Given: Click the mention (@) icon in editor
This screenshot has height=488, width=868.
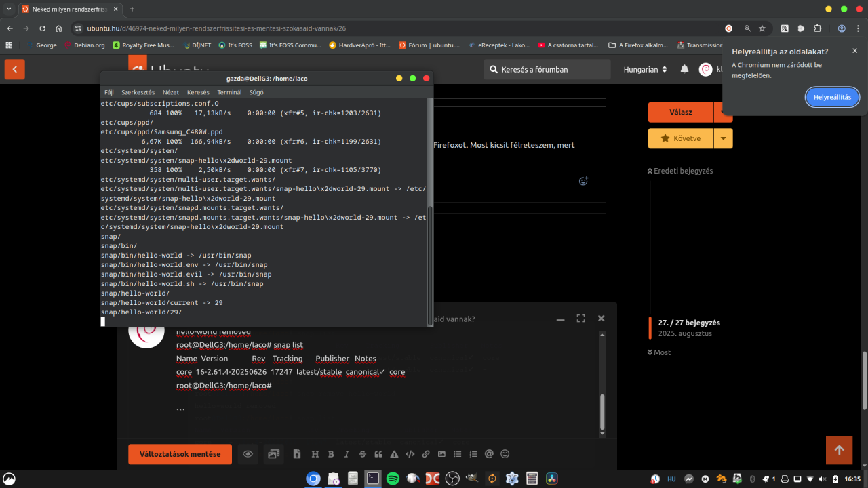Looking at the screenshot, I should 489,454.
